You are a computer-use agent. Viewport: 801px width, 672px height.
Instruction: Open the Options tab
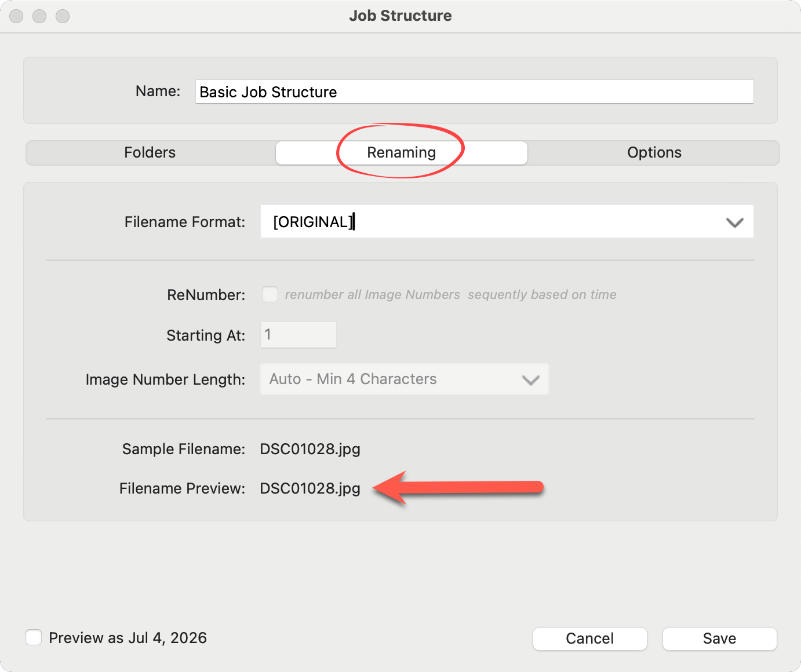[654, 153]
